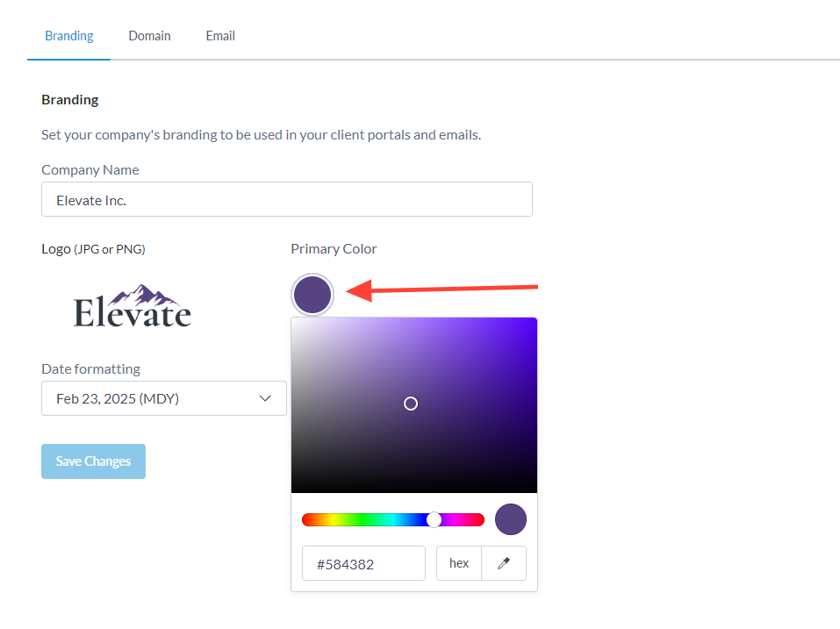Click the hex format label button

(x=458, y=562)
